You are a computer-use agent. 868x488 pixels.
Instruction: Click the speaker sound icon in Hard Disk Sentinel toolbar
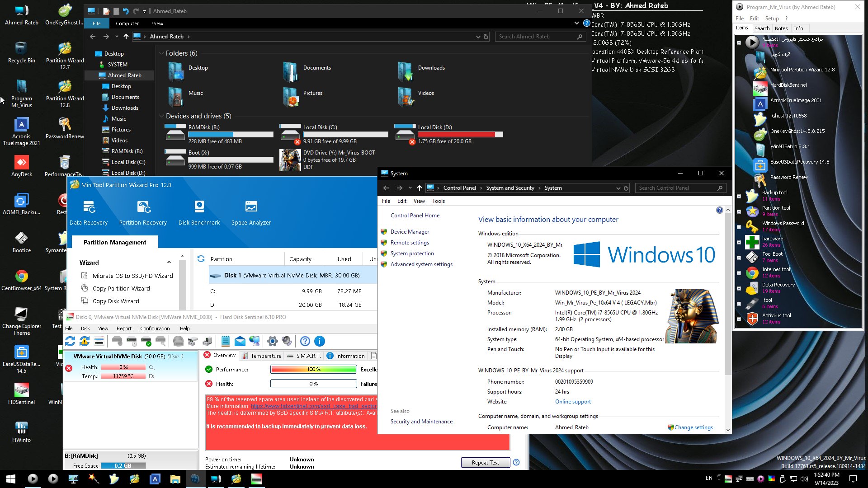pos(287,341)
